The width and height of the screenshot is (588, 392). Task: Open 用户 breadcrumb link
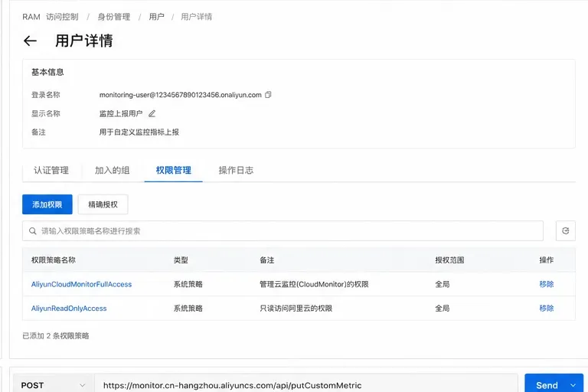tap(156, 17)
